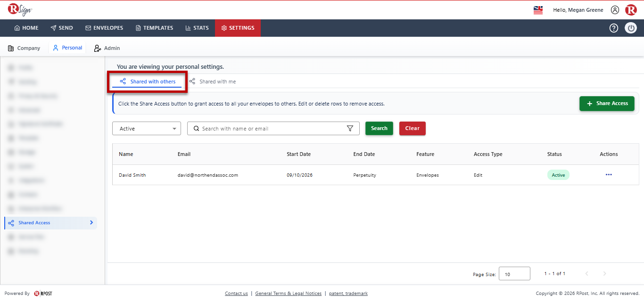Click the green Share Access button
644x302 pixels.
(x=607, y=104)
